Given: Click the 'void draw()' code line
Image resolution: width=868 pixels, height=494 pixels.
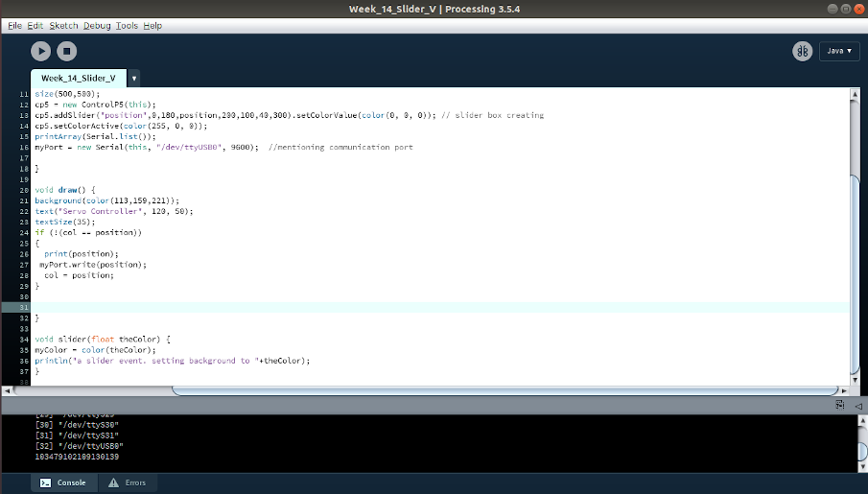Looking at the screenshot, I should tap(65, 190).
